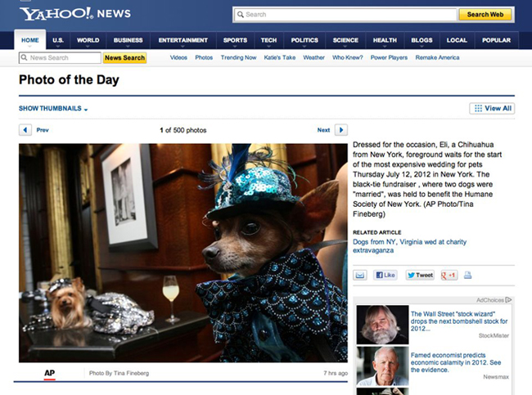Open Trending Now link
The height and width of the screenshot is (395, 532).
(238, 57)
